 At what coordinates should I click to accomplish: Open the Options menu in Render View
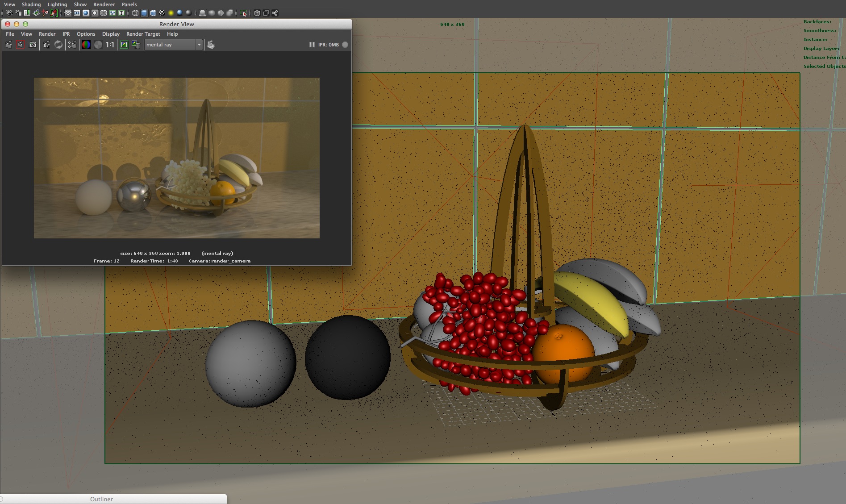(86, 34)
